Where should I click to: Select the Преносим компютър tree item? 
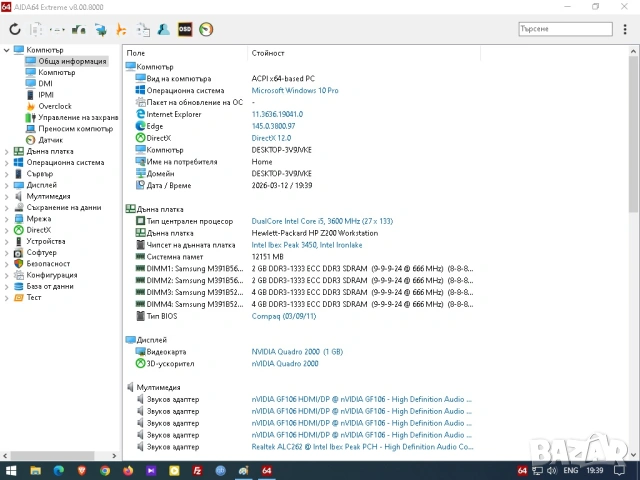point(76,129)
